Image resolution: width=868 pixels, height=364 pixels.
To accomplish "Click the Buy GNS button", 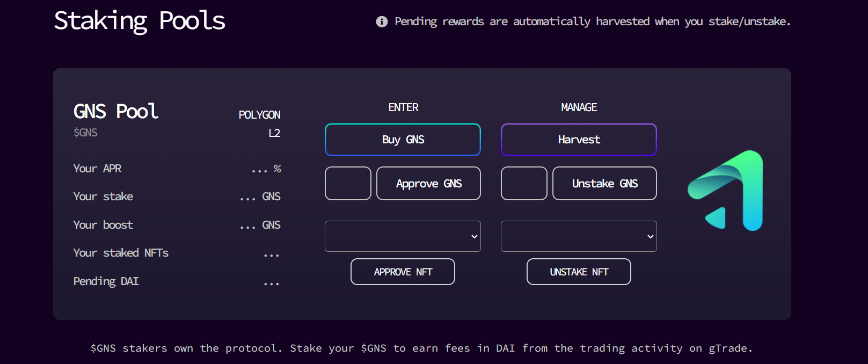I will [x=403, y=140].
